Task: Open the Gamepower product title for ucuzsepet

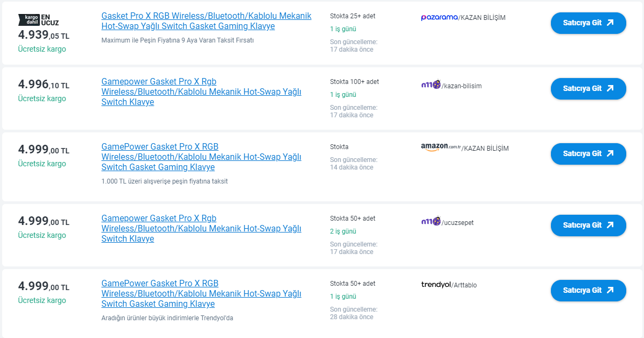Action: [201, 228]
